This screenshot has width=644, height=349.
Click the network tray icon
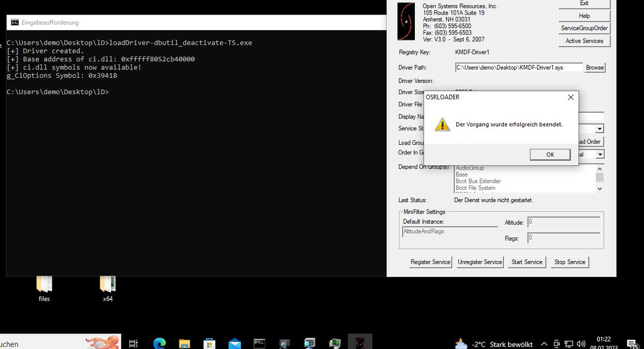[569, 344]
